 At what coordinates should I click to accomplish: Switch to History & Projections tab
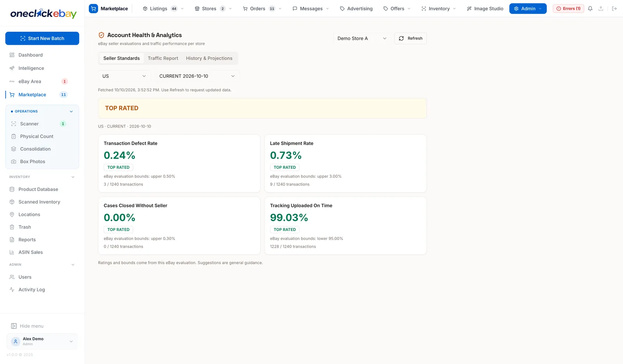[209, 58]
